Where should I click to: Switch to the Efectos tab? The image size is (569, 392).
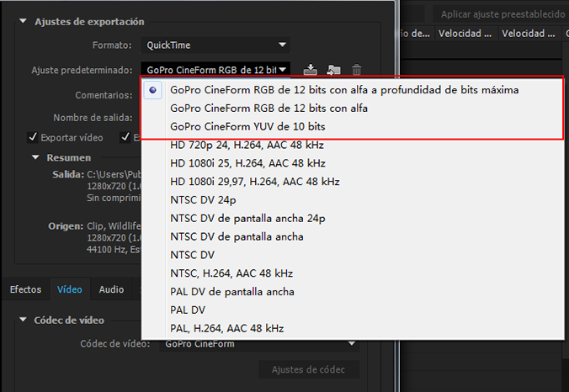tap(25, 289)
